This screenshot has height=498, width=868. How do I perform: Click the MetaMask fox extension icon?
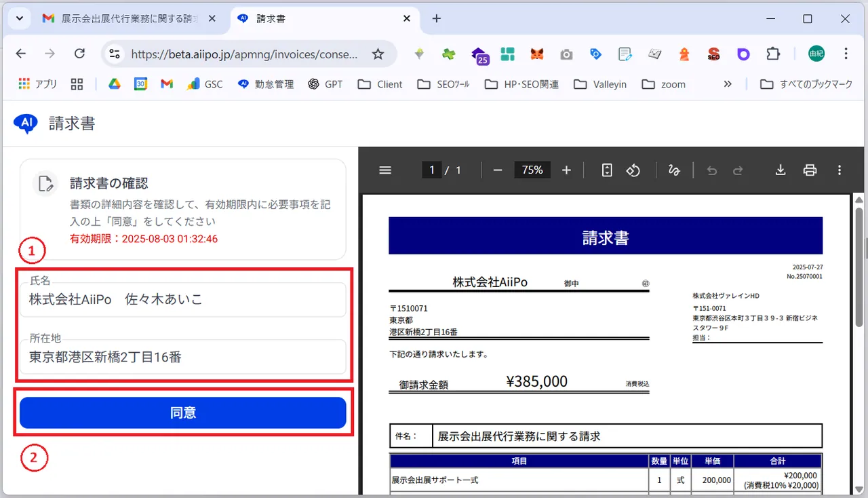tap(536, 54)
